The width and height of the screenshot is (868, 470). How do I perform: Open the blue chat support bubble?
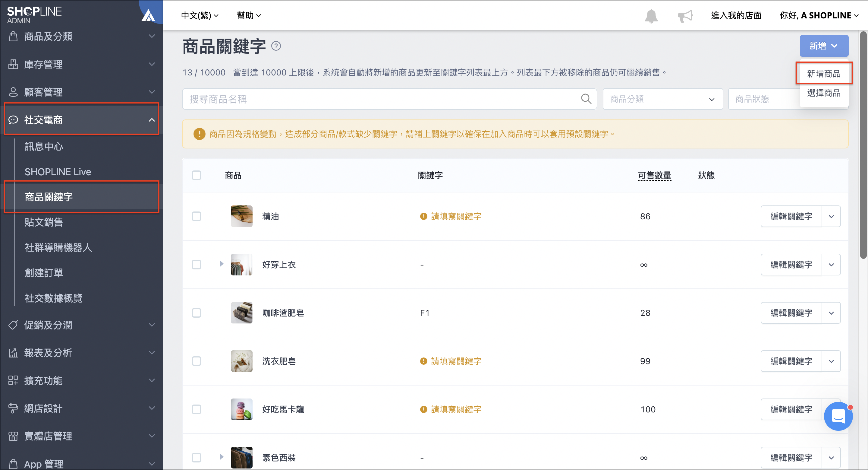[x=838, y=416]
